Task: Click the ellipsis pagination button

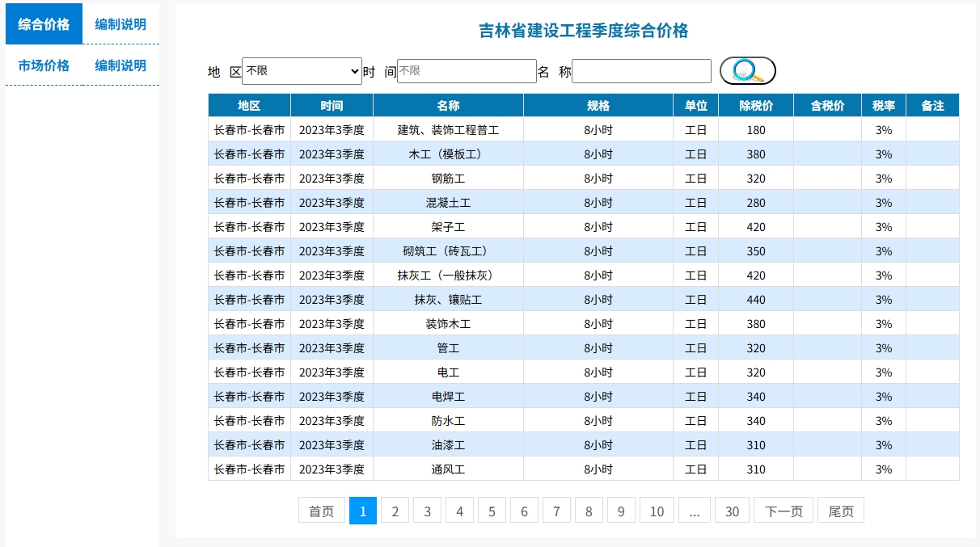Action: [695, 511]
